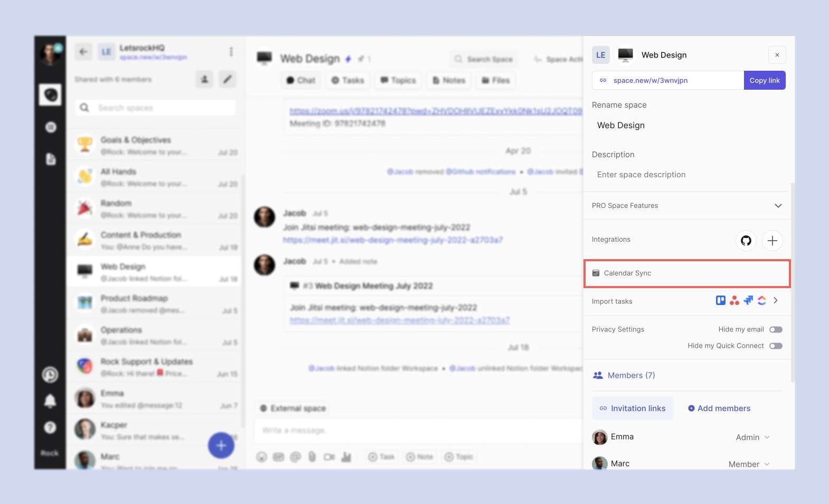Click the Search spaces field

point(155,108)
